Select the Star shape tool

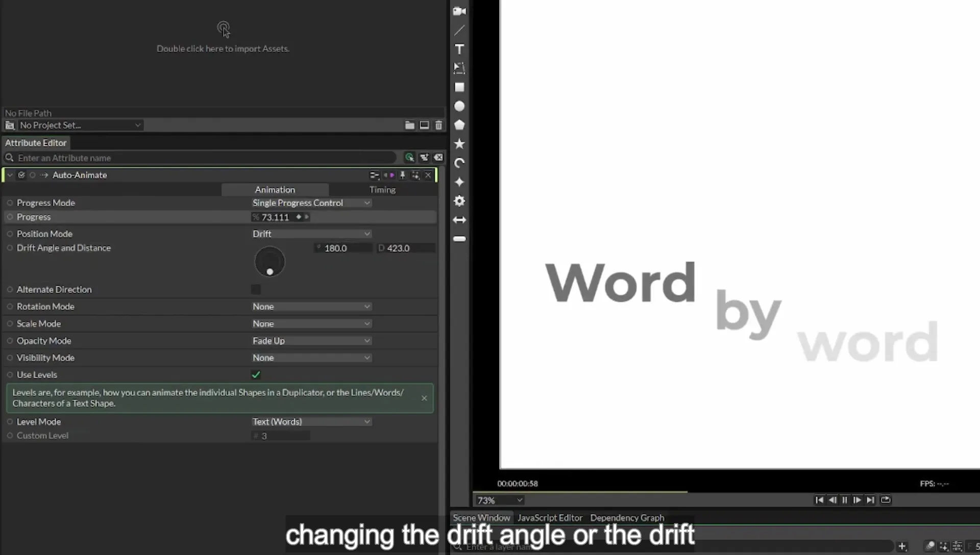point(459,144)
